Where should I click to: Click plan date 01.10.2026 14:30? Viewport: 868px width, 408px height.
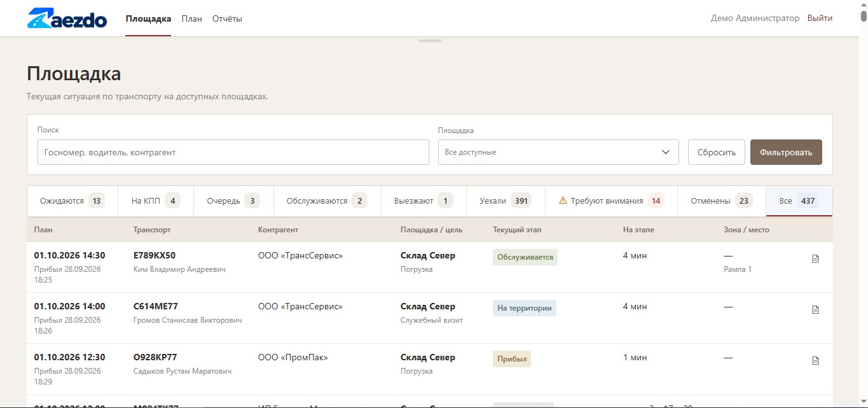[69, 256]
